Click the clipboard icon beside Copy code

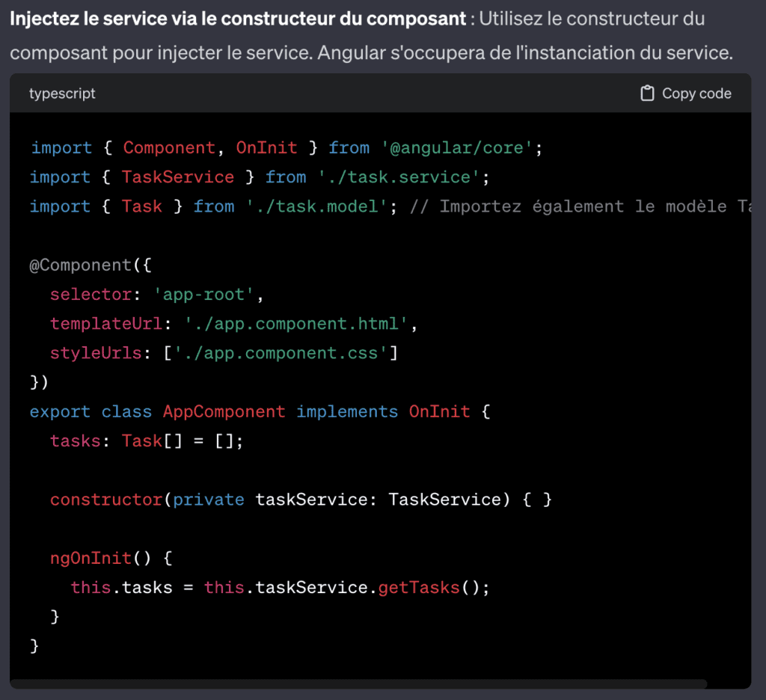[647, 93]
